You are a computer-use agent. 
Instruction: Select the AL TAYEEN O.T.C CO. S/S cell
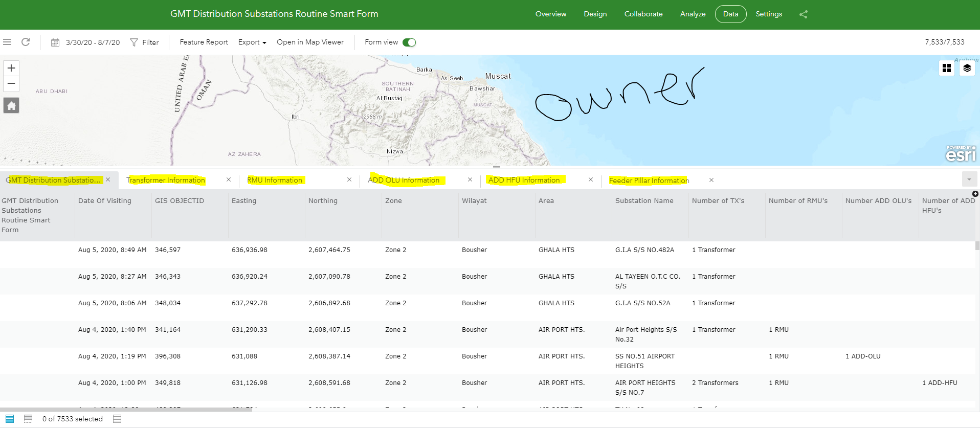coord(648,281)
